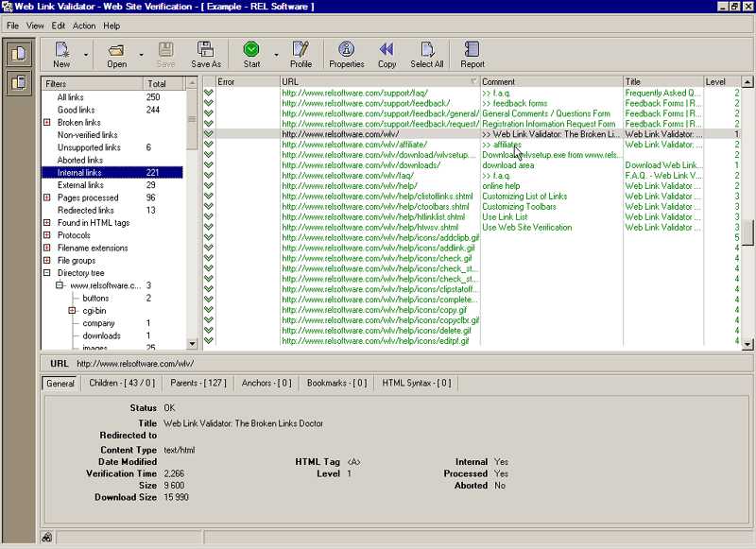Sort by the Error column header
756x549 pixels.
pyautogui.click(x=248, y=81)
